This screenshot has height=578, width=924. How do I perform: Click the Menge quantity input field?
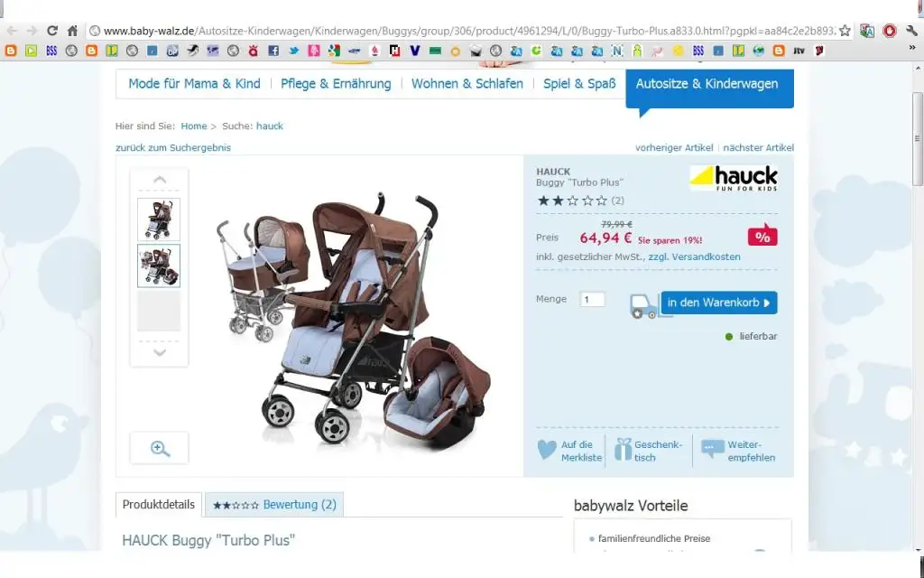(592, 299)
